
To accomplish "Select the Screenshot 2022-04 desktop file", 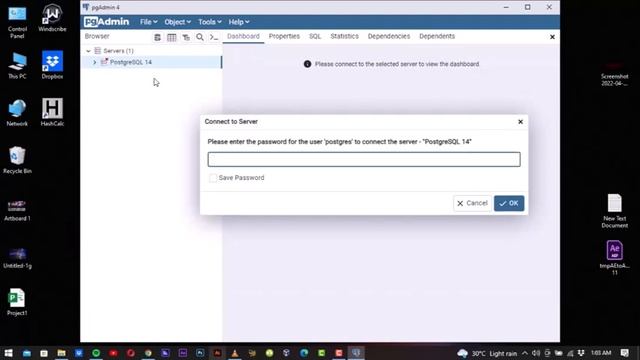I will coord(614,74).
